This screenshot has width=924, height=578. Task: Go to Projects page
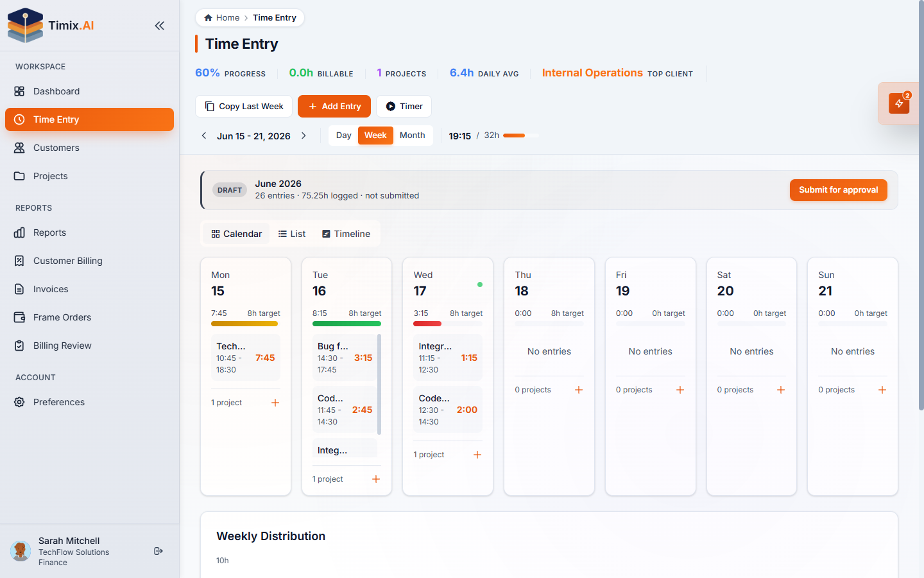(89, 176)
